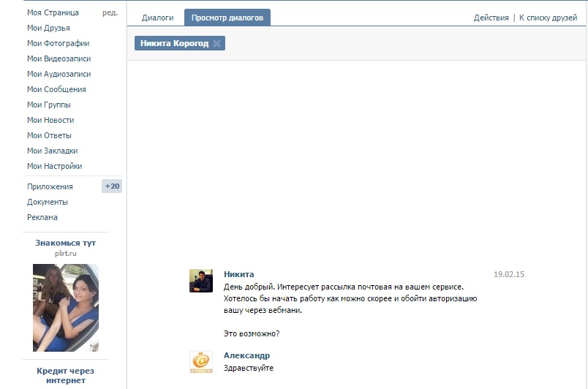588x389 pixels.
Task: Navigate to Мои Аудиозаписи
Action: pyautogui.click(x=59, y=74)
